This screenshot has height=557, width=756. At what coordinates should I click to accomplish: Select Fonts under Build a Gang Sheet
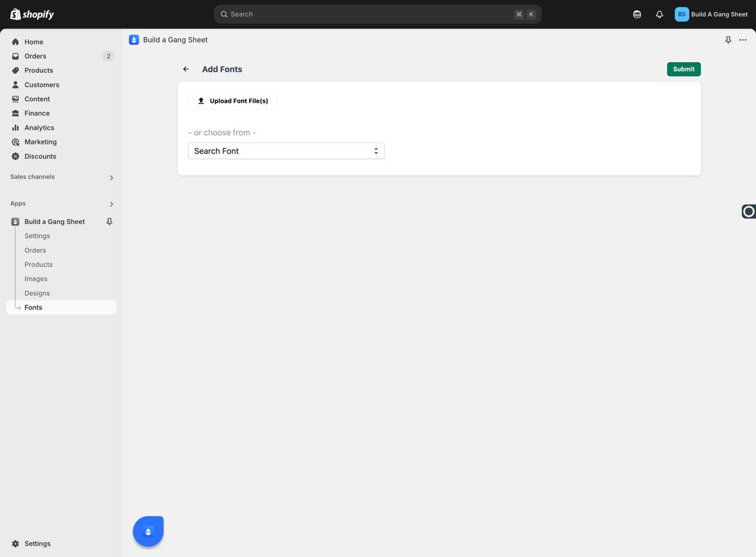[61, 308]
